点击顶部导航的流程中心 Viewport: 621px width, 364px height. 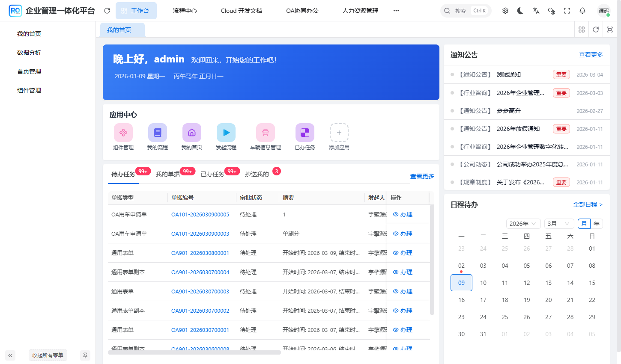tap(185, 10)
